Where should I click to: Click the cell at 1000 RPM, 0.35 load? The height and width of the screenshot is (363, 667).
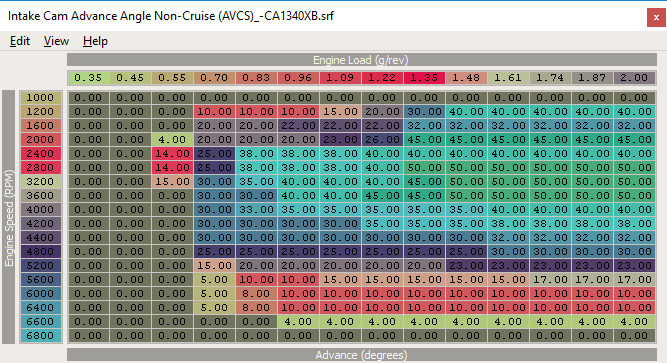click(88, 97)
